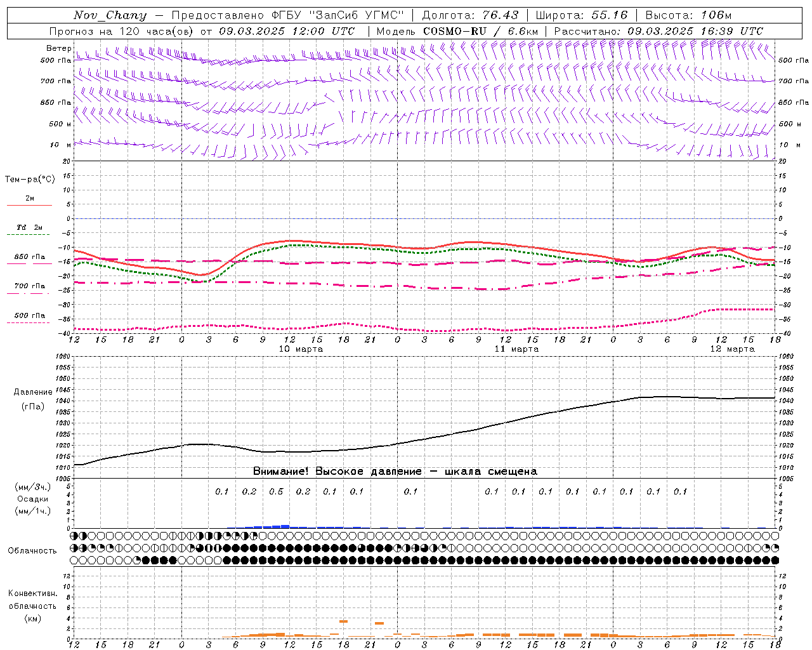Click the "11 марта" date label
This screenshot has height=650, width=812.
[x=517, y=349]
